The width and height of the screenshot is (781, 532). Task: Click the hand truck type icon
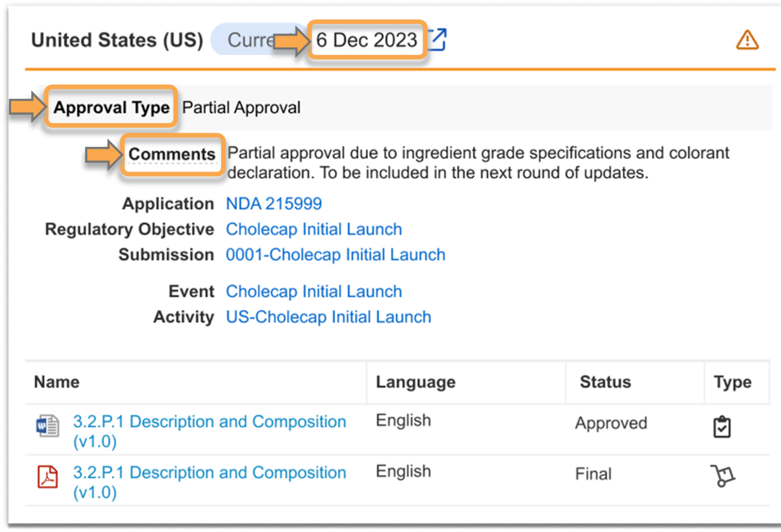coord(722,476)
